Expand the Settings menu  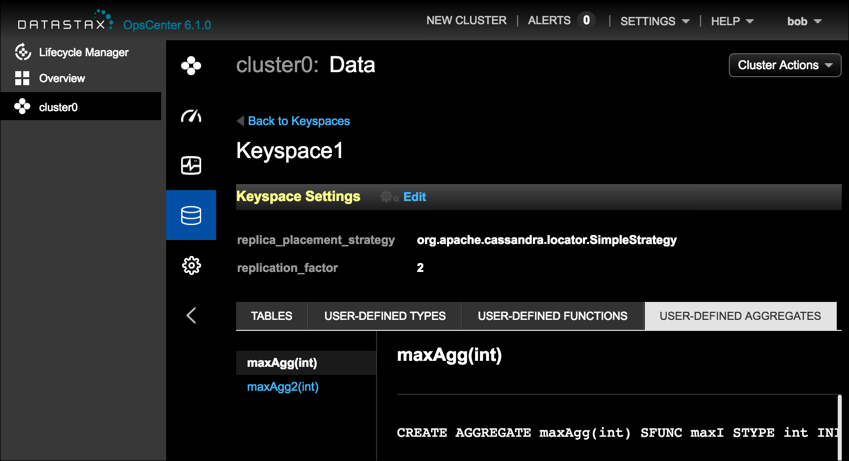coord(655,21)
